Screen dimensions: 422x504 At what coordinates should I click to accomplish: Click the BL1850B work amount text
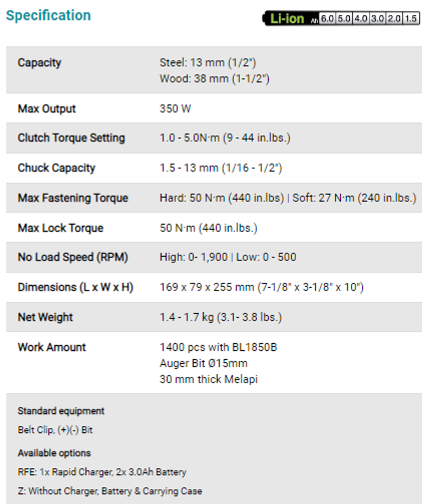point(218,347)
